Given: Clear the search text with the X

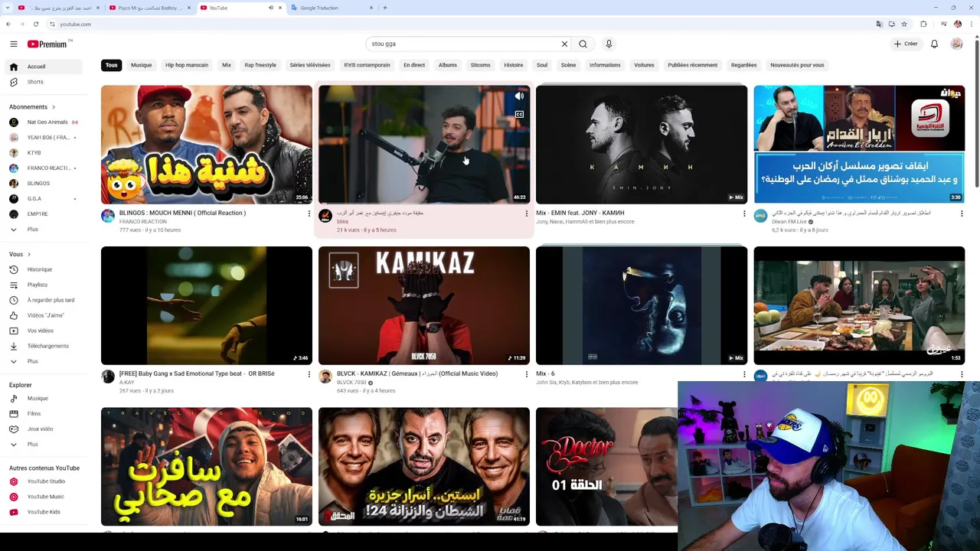Looking at the screenshot, I should pos(564,44).
